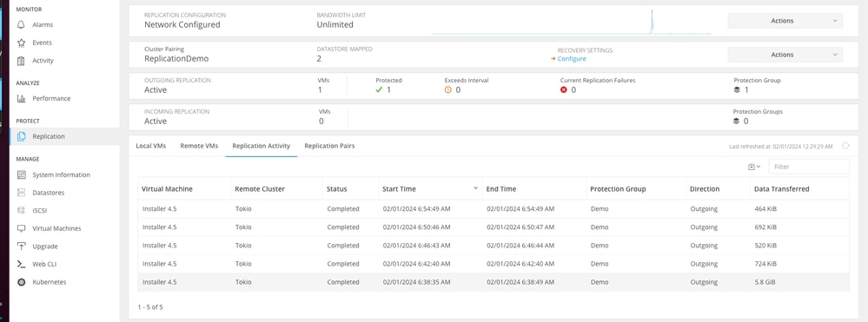Viewport: 868px width, 322px height.
Task: Select row with start time 6:38:35 AM
Action: (494, 282)
